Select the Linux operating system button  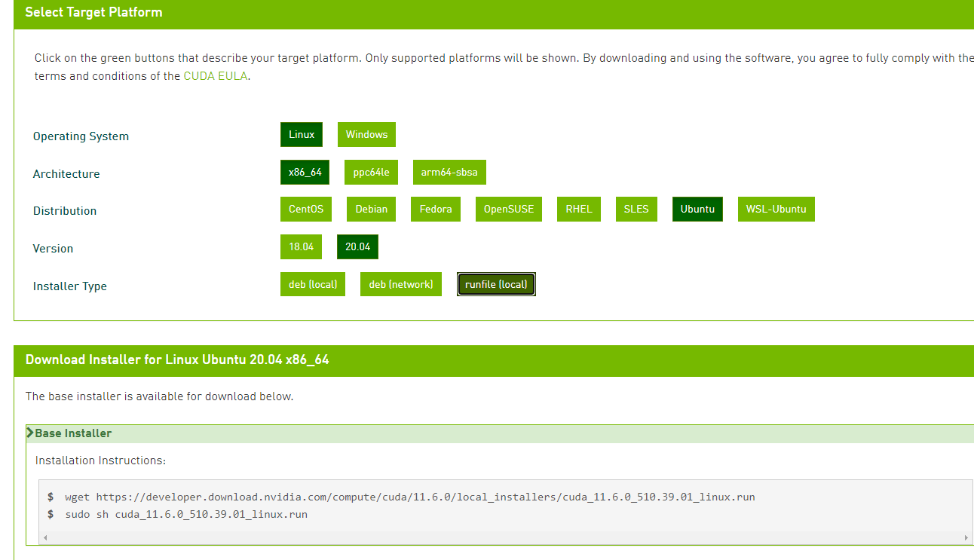pyautogui.click(x=302, y=135)
